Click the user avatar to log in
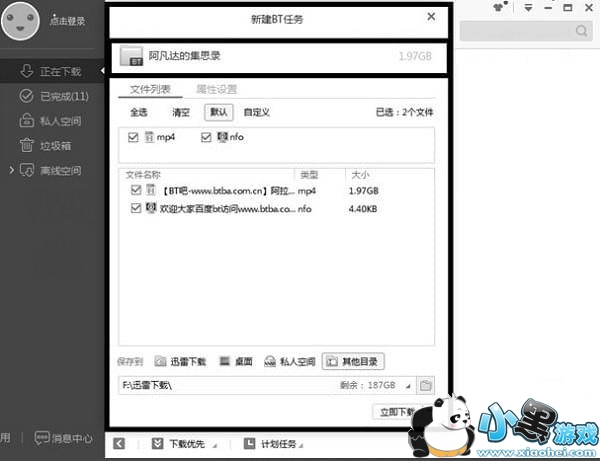 point(20,21)
